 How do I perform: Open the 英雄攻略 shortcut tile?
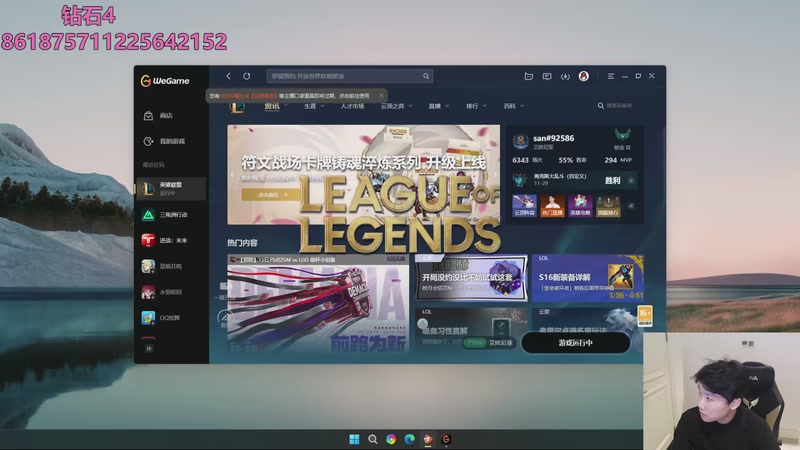580,206
